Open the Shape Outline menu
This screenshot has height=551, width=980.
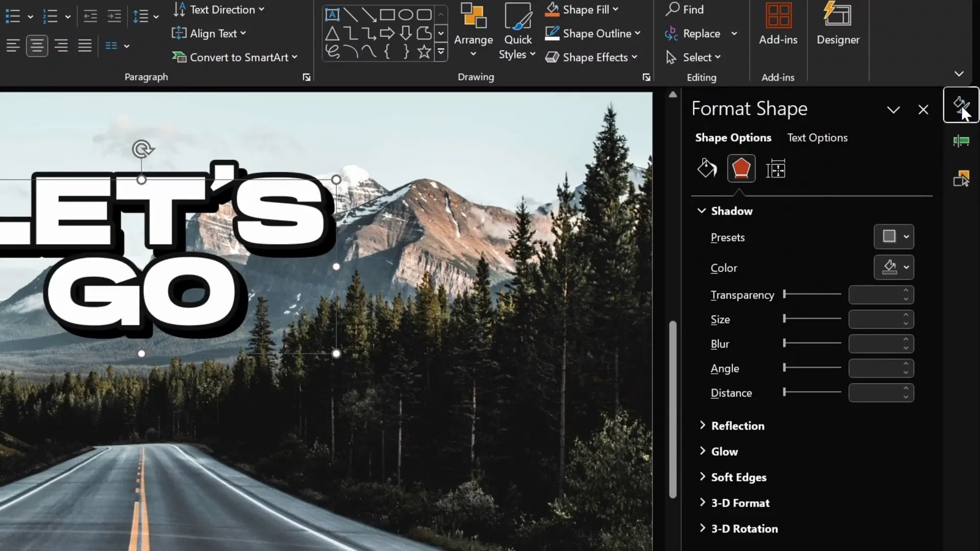click(x=593, y=34)
